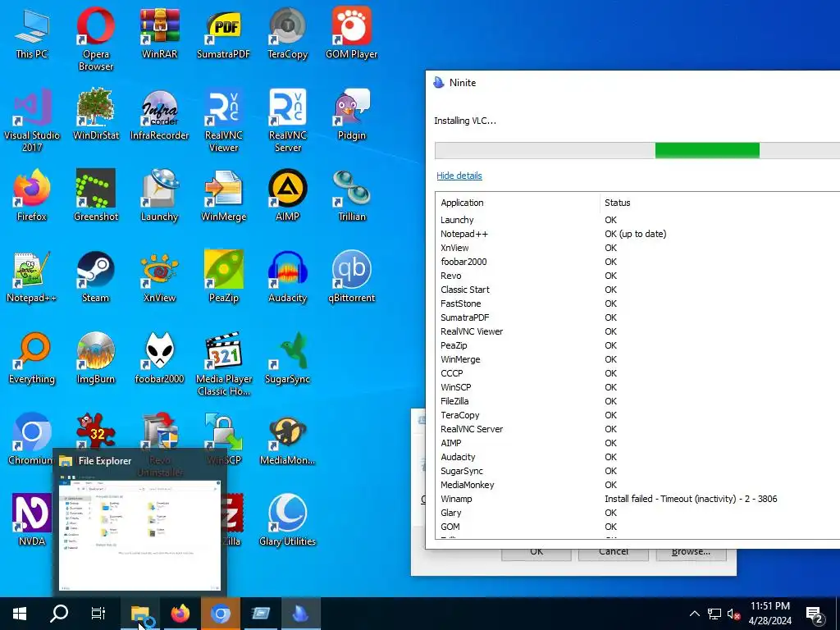Screen dimensions: 840x630
Task: Select the Winamp row in Ninite list
Action: click(637, 499)
